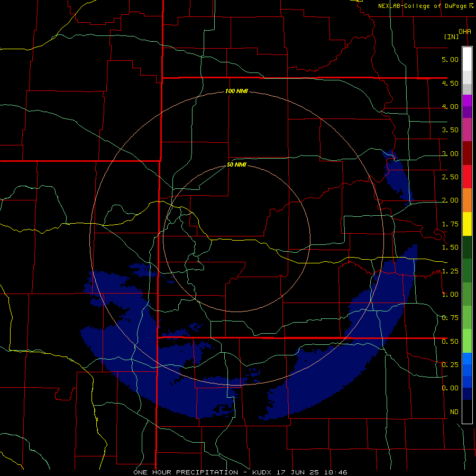Pick the navy swatch beside 0.00

point(467,394)
